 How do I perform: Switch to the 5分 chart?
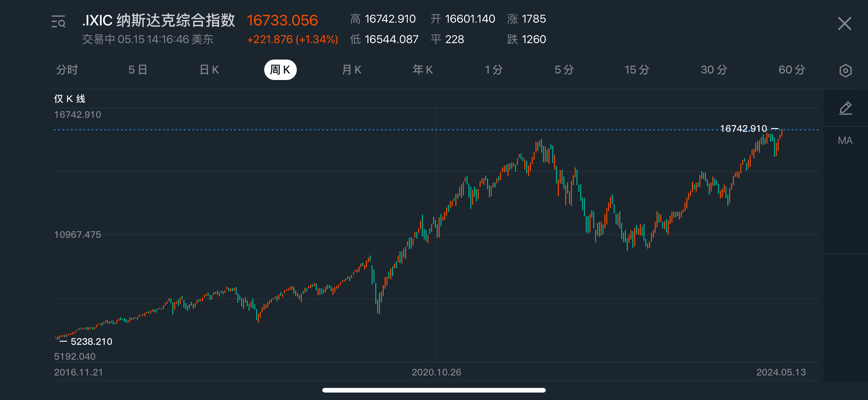click(564, 70)
